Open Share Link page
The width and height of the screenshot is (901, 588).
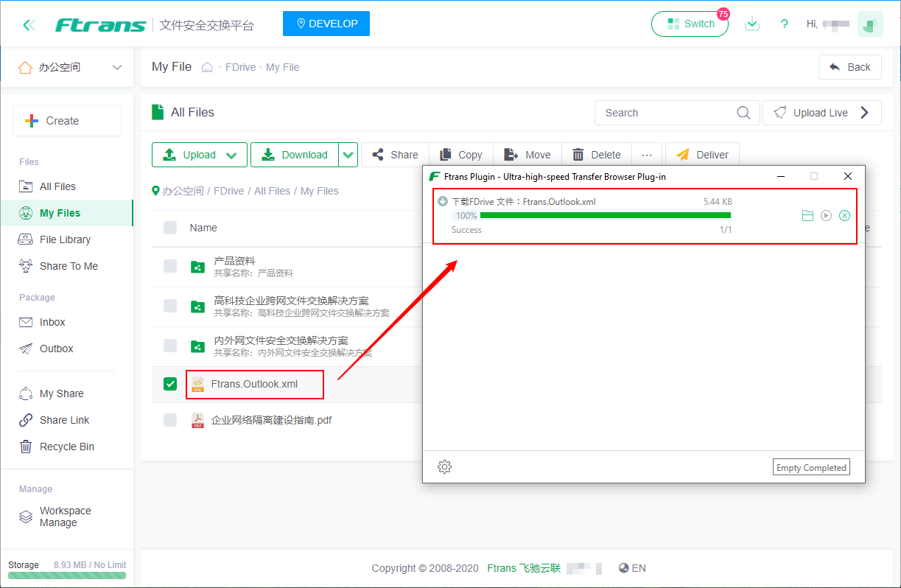[66, 420]
